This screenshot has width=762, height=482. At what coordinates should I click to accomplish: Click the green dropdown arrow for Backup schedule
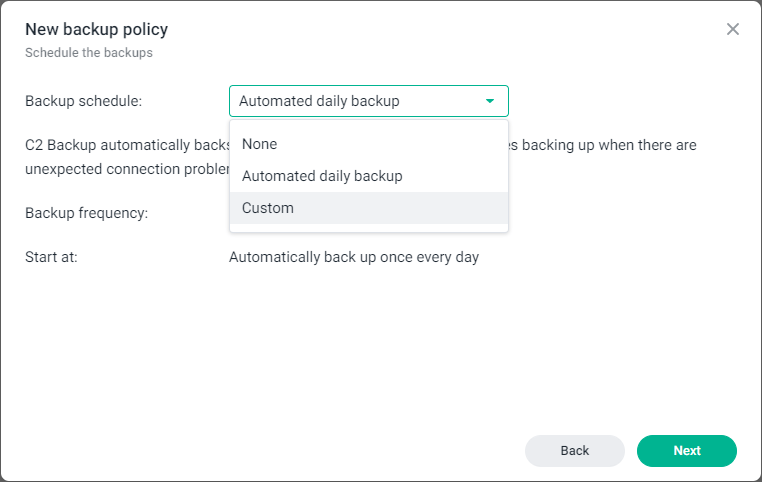click(490, 101)
